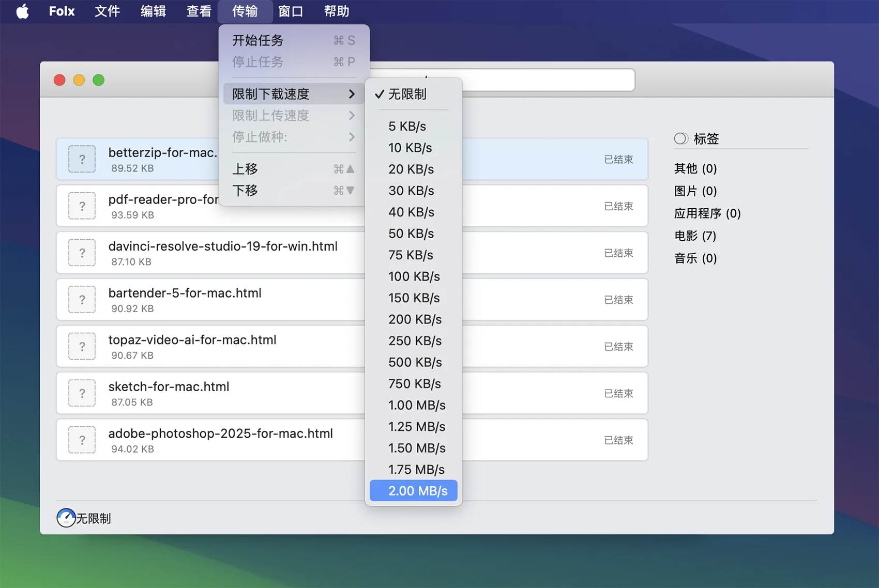Screen dimensions: 879x588
Task: Set download limit to 200 KB/s
Action: (x=414, y=319)
